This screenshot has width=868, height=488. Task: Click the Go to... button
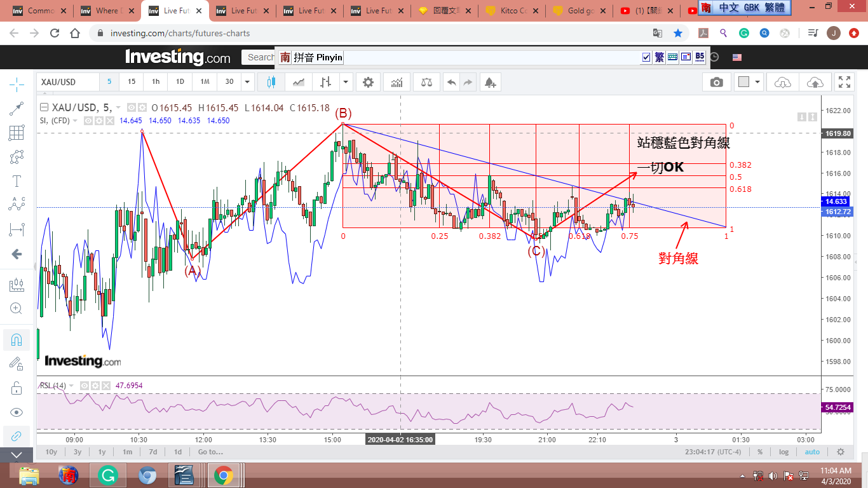[210, 452]
